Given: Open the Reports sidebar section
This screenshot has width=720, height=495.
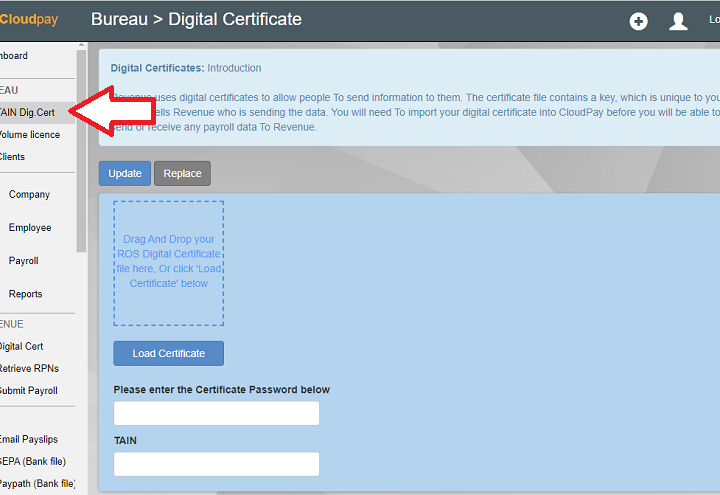Looking at the screenshot, I should tap(26, 293).
